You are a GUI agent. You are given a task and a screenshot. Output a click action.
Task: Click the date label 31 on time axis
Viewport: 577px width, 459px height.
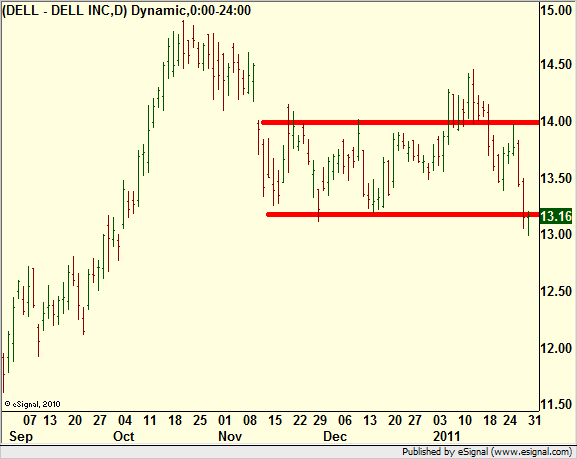[x=534, y=420]
